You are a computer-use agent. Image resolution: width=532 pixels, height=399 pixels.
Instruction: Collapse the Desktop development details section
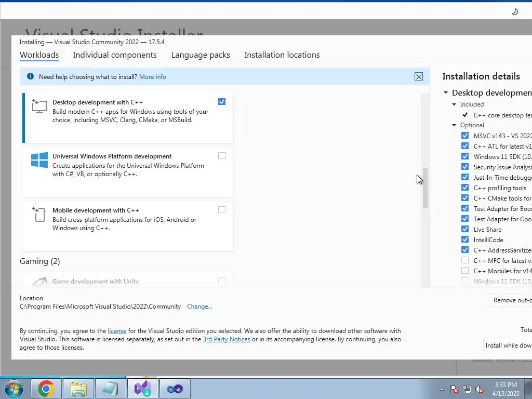[446, 92]
